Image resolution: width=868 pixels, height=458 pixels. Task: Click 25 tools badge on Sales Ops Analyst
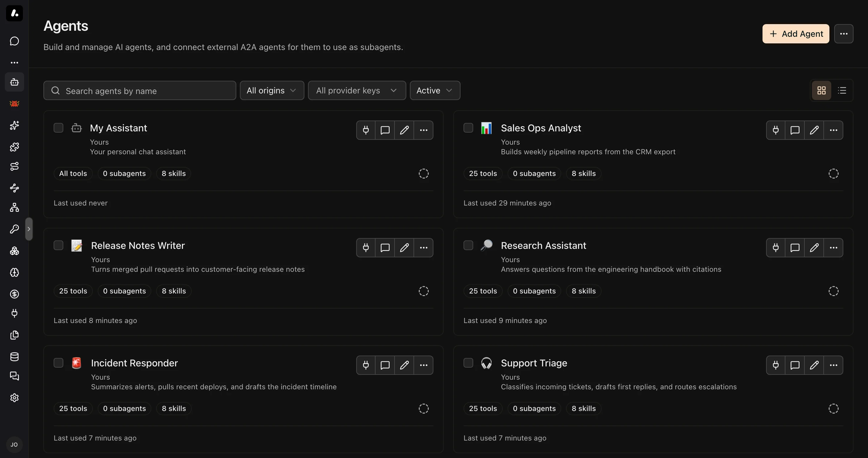(483, 174)
